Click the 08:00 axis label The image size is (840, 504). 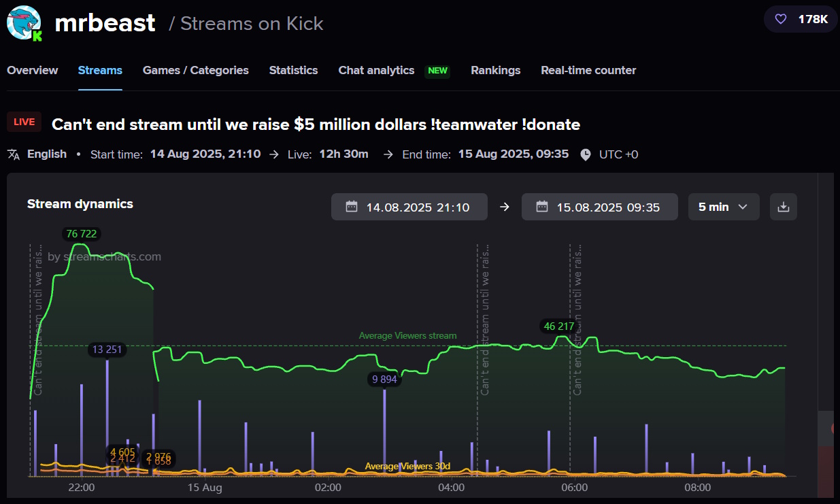pyautogui.click(x=698, y=488)
